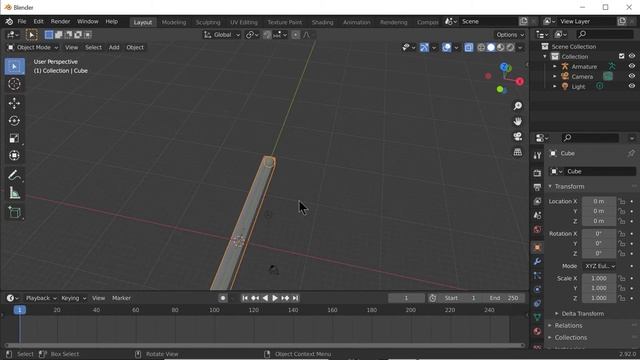The image size is (640, 360).
Task: Expand the Camera tree item
Action: [x=555, y=76]
